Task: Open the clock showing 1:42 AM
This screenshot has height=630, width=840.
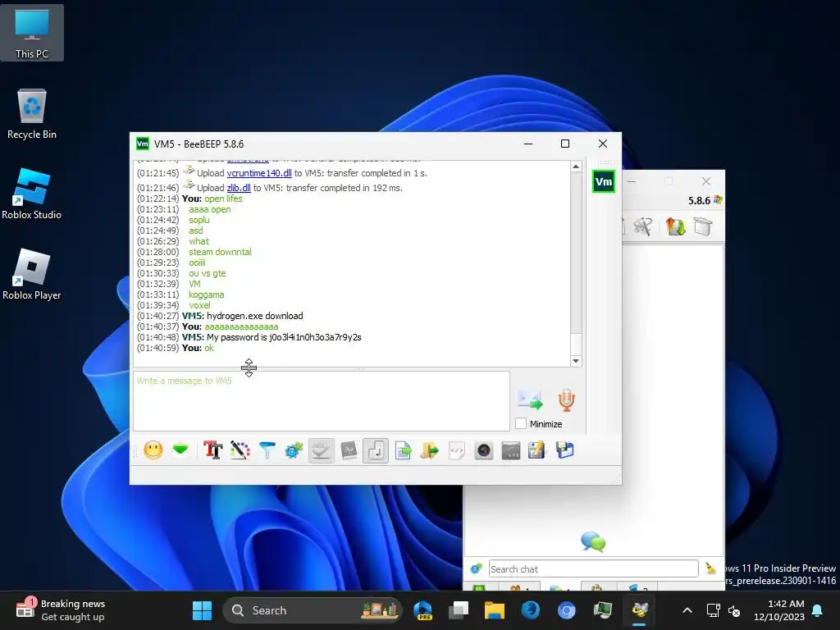Action: pyautogui.click(x=779, y=610)
